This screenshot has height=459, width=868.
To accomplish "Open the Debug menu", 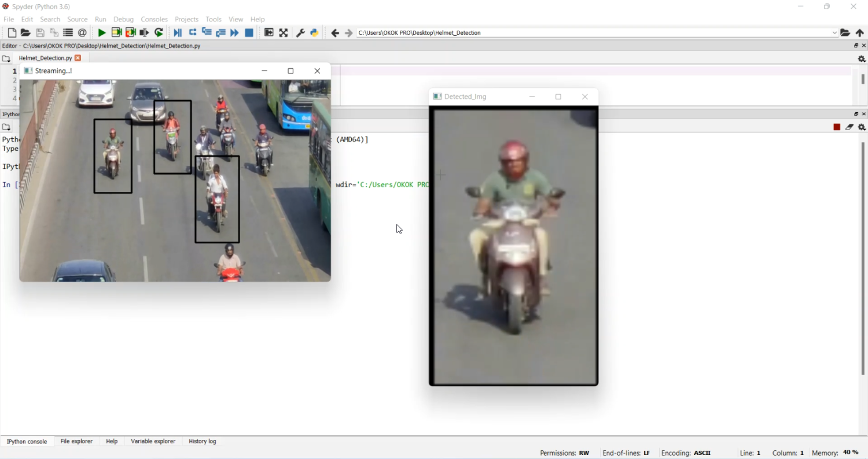I will (123, 19).
